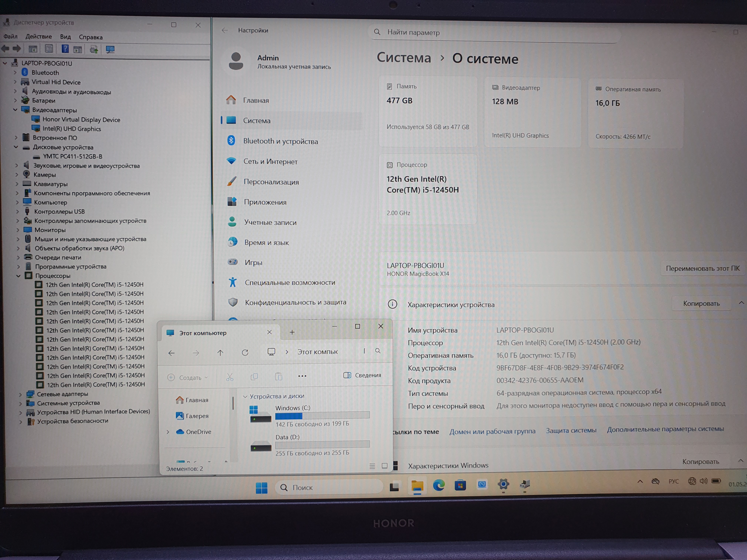Select Персонализация in Settings sidebar
This screenshot has height=560, width=747.
coord(271,182)
